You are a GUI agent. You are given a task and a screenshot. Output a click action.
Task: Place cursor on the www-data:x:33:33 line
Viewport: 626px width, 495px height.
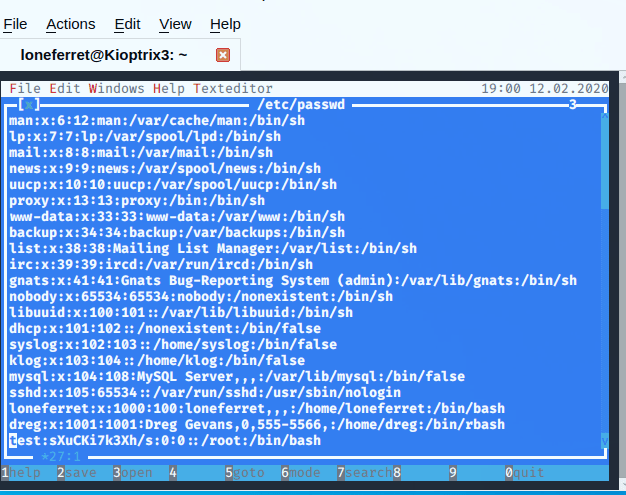pos(177,216)
